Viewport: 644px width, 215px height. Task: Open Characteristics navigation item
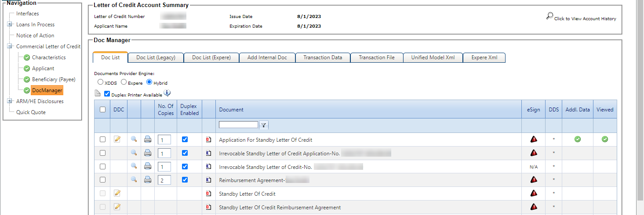coord(49,57)
